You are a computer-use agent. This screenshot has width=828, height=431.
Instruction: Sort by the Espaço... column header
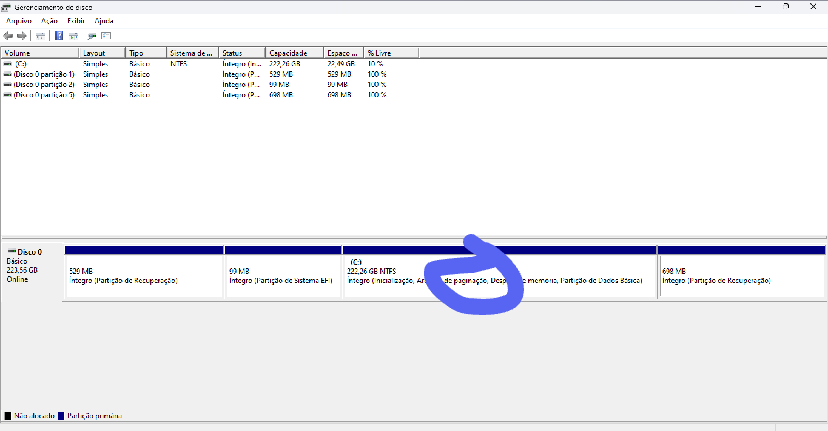click(344, 53)
